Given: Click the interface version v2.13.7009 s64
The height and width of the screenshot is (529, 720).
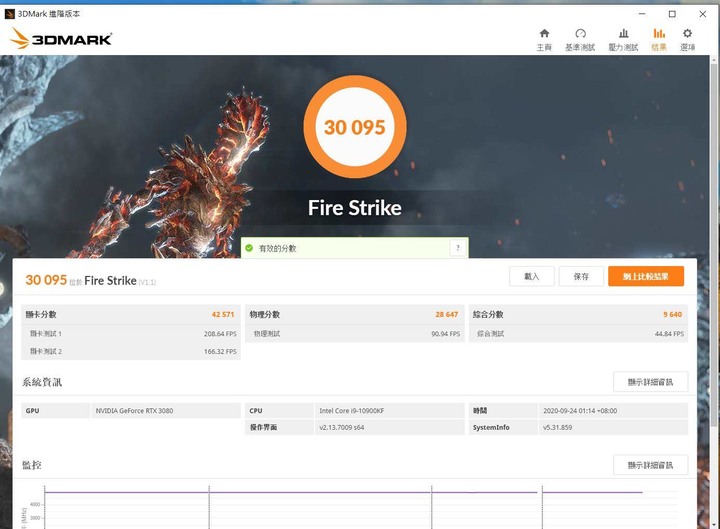Looking at the screenshot, I should (342, 427).
